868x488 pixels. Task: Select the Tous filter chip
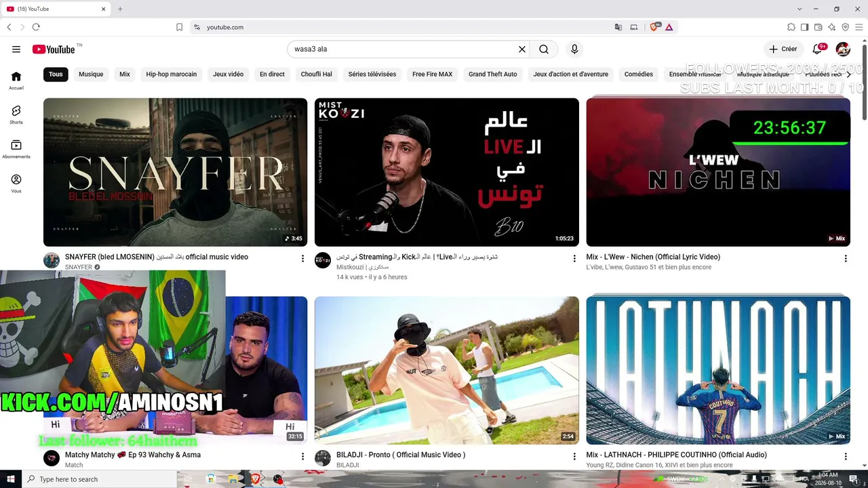(56, 75)
